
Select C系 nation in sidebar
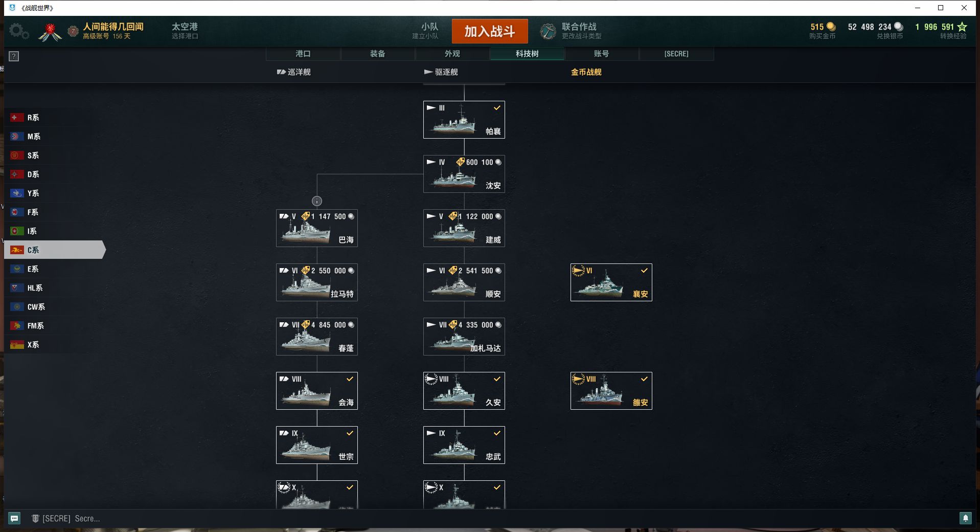point(54,250)
